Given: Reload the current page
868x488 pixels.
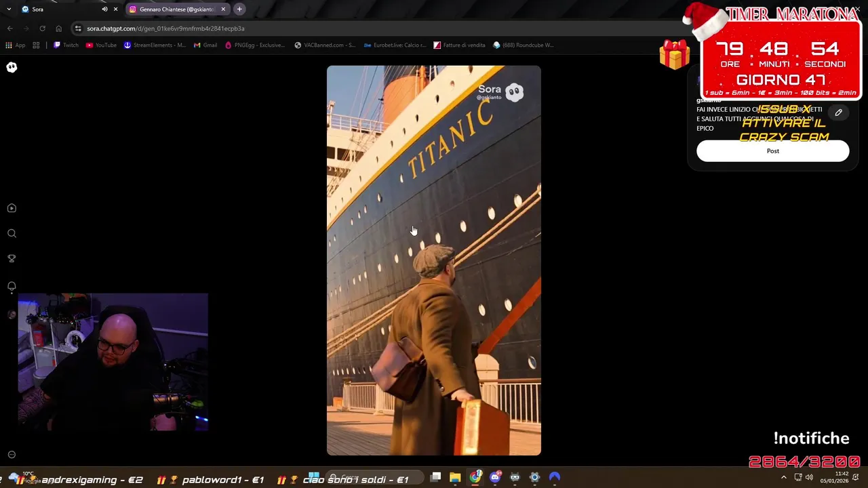Looking at the screenshot, I should coord(42,28).
